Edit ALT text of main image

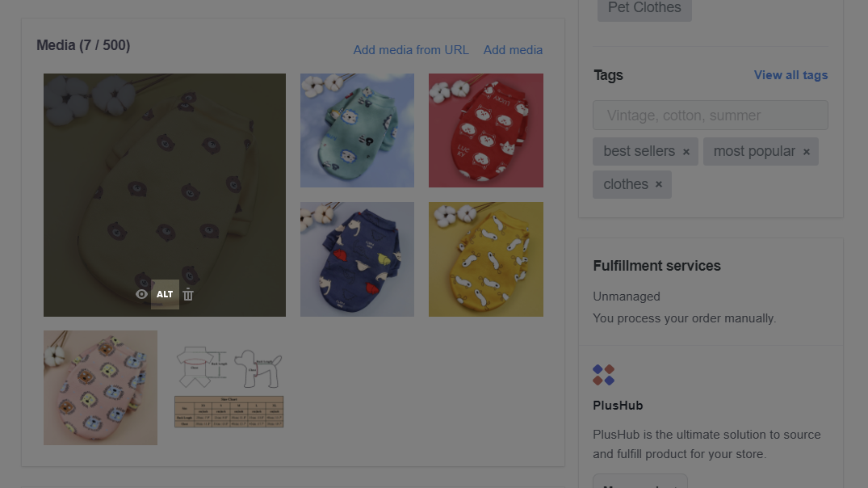165,294
